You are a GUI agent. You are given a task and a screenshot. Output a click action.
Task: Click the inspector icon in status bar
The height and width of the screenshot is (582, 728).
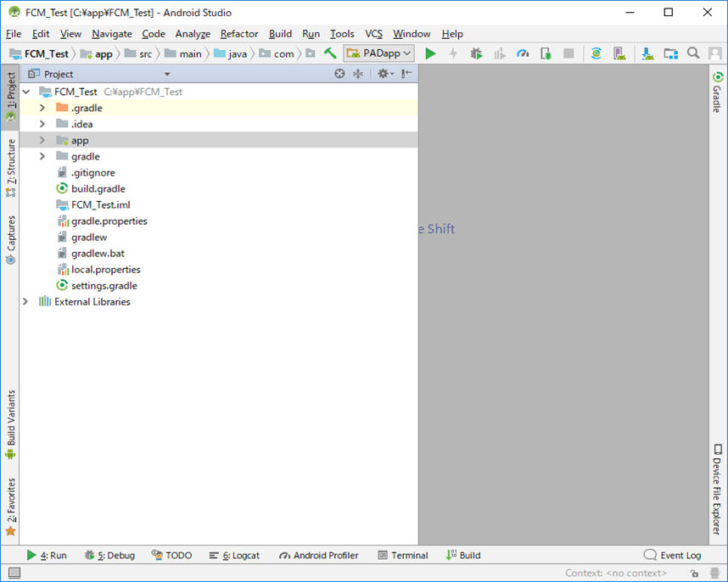coord(715,574)
